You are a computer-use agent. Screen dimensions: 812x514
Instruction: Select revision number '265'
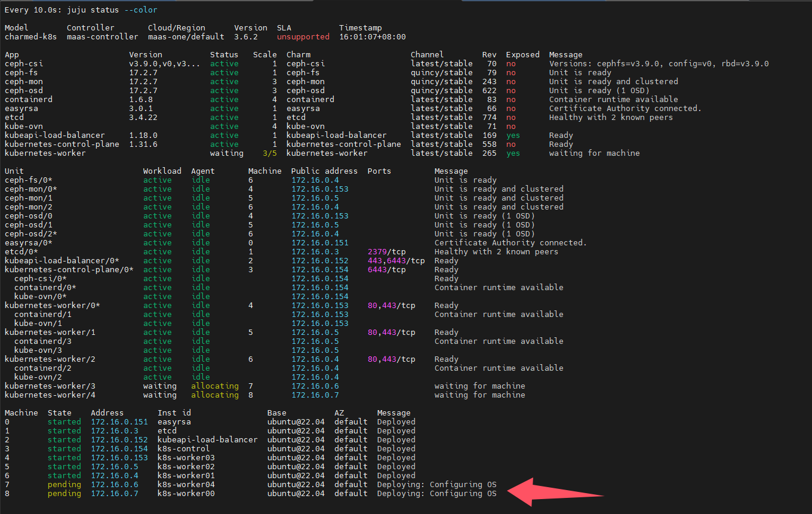490,153
